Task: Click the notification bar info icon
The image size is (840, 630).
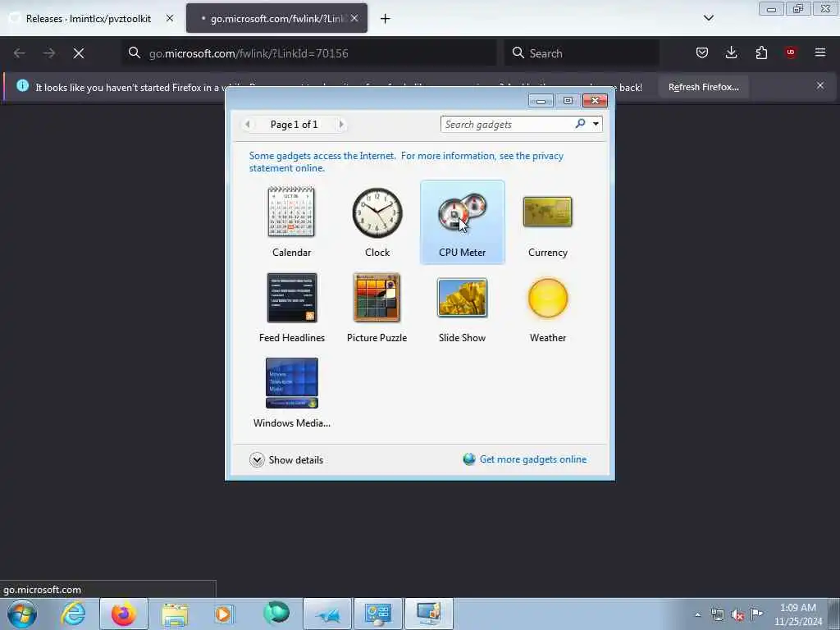Action: click(22, 85)
